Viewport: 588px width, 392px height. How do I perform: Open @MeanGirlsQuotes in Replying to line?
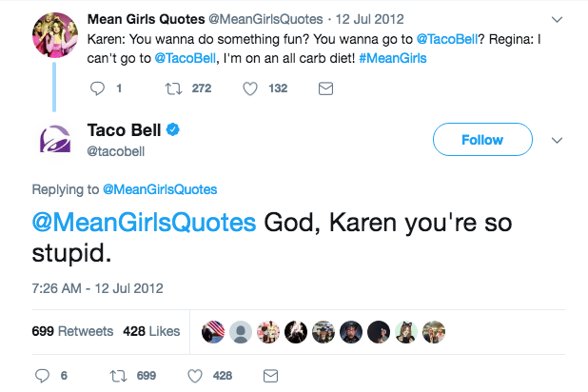(x=159, y=188)
